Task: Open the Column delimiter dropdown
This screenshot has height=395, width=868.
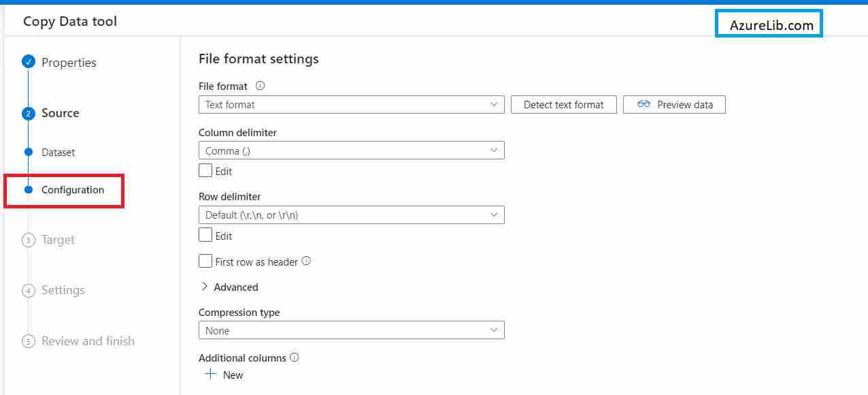Action: tap(352, 151)
